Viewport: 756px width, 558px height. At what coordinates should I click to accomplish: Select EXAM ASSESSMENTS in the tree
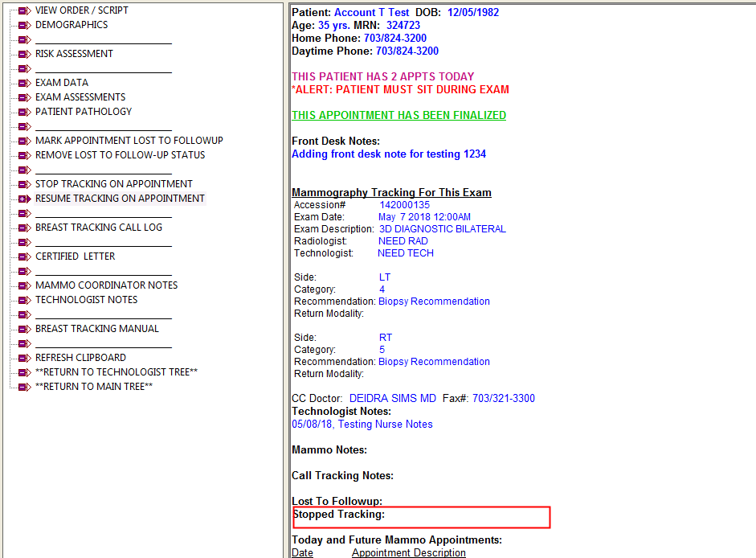click(80, 97)
